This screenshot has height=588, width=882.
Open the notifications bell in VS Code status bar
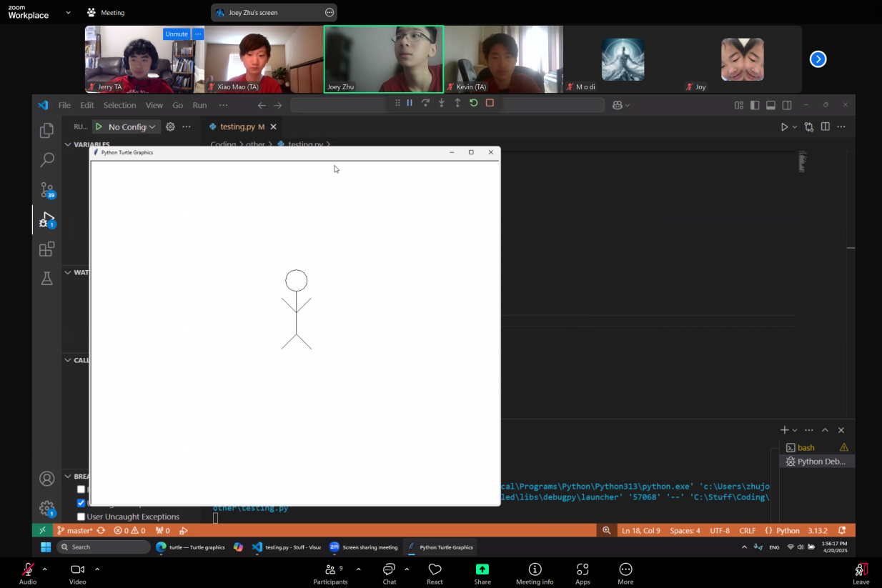pos(842,530)
